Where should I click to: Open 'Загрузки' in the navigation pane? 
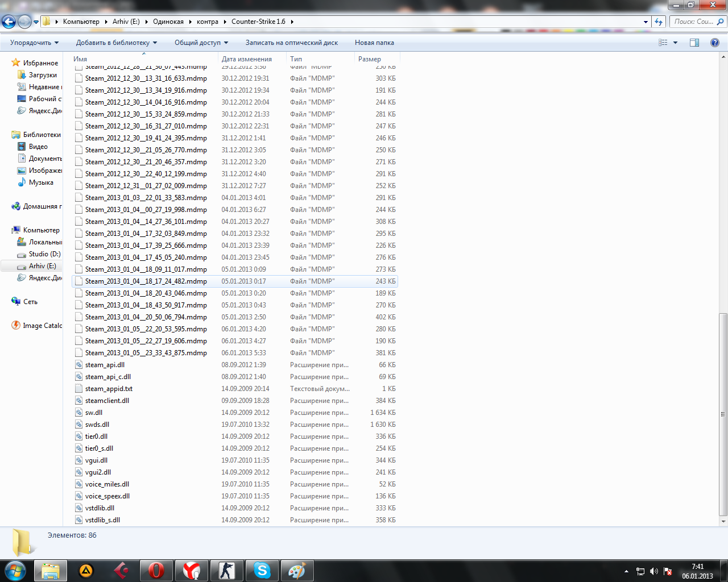click(x=43, y=75)
